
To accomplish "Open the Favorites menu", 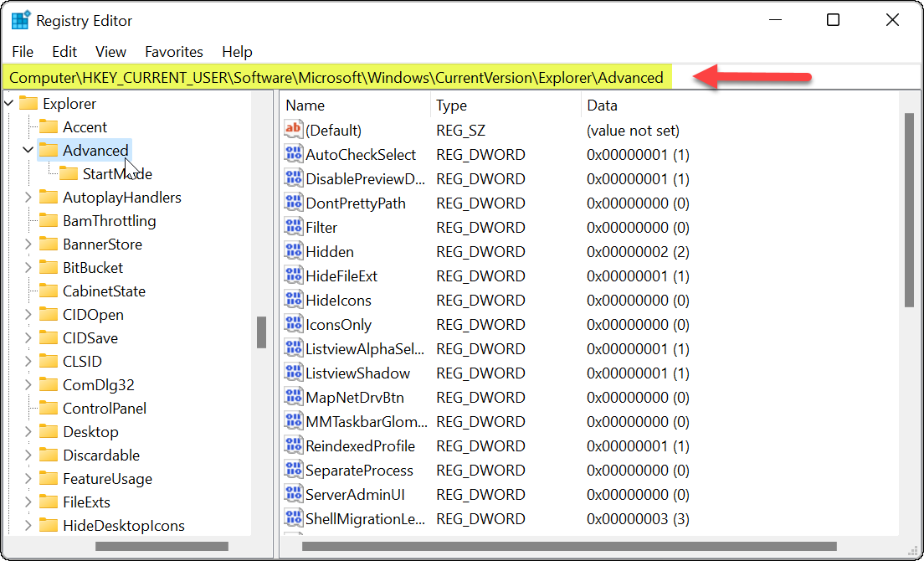I will tap(174, 52).
